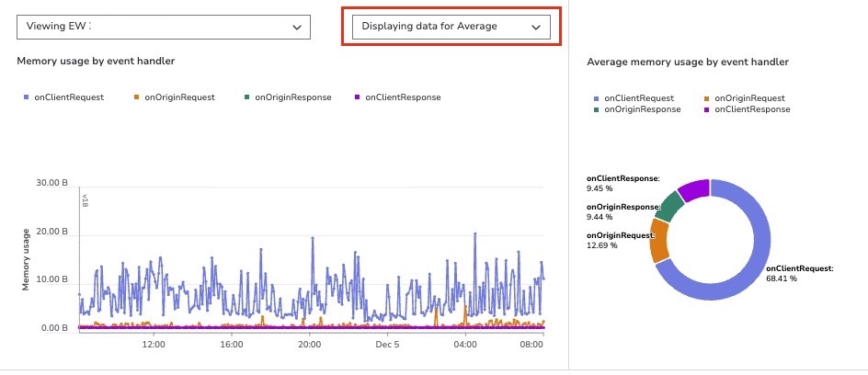Select the orange onOriginRequest donut segment

point(660,241)
